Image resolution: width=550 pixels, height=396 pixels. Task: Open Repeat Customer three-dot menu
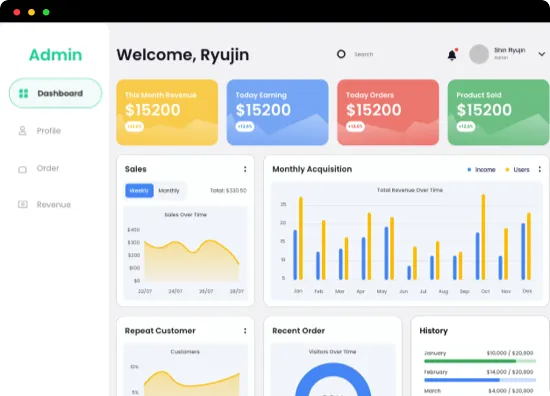(245, 330)
